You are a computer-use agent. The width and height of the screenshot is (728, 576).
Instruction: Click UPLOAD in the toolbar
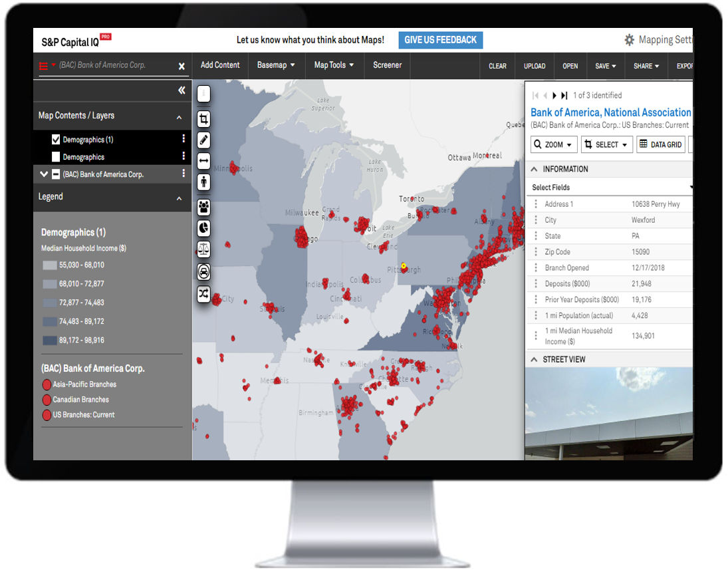[535, 66]
